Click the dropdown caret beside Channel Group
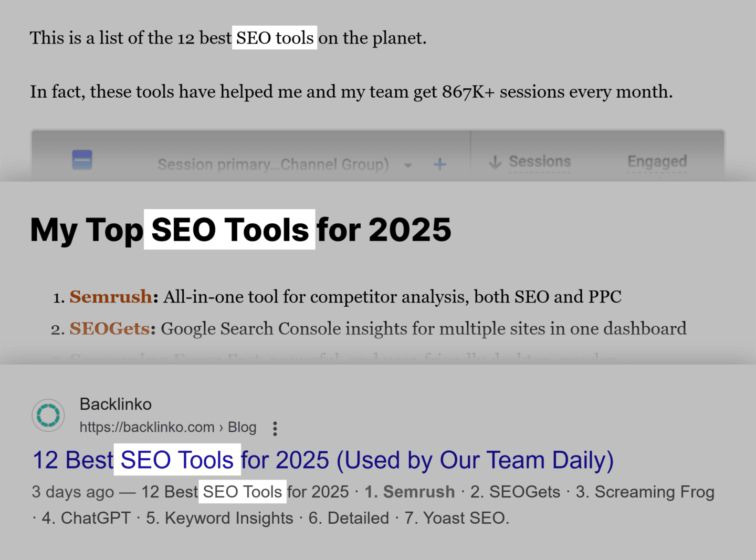The height and width of the screenshot is (560, 756). coord(408,165)
